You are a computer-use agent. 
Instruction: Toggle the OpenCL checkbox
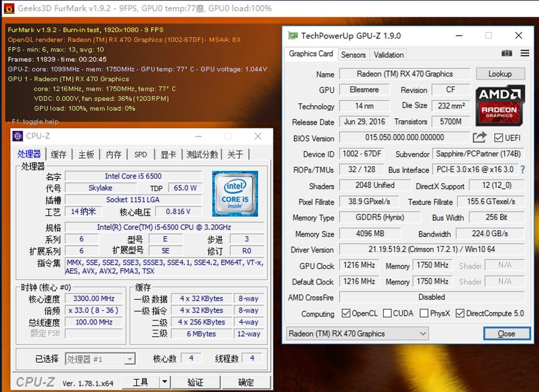[346, 313]
